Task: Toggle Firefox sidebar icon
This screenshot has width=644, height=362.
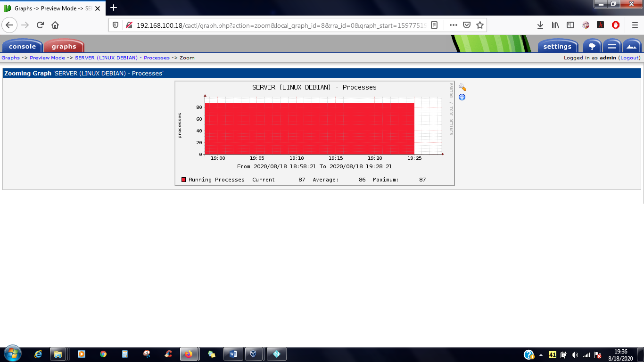Action: 570,25
